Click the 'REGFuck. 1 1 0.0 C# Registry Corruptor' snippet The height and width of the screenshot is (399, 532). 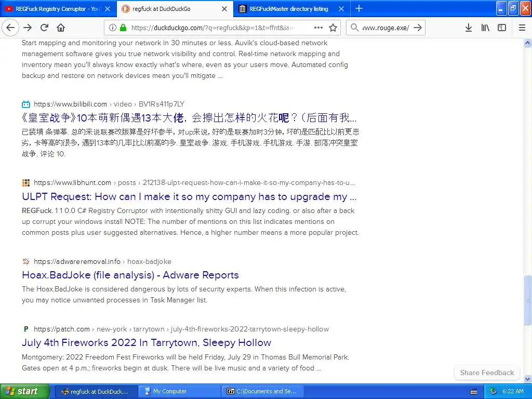[190, 221]
